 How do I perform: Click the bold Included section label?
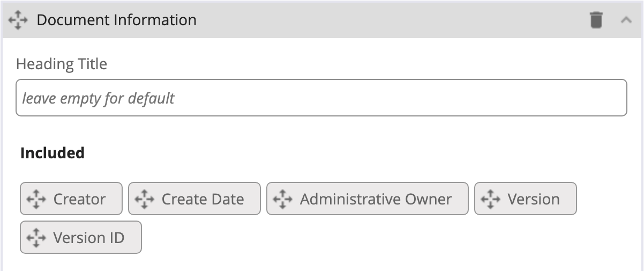[53, 153]
